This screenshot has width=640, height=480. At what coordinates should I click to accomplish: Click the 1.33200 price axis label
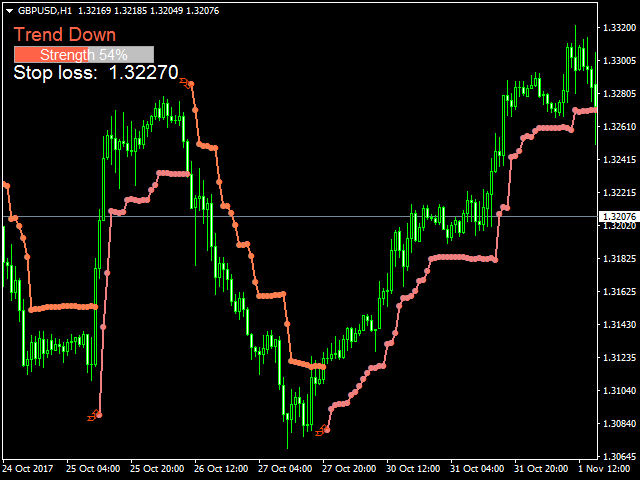619,28
